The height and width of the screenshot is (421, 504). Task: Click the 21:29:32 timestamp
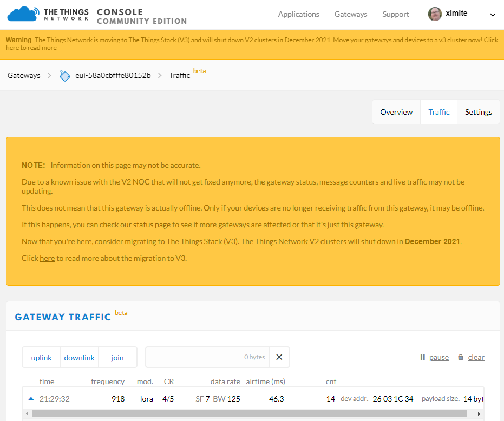[x=54, y=399]
